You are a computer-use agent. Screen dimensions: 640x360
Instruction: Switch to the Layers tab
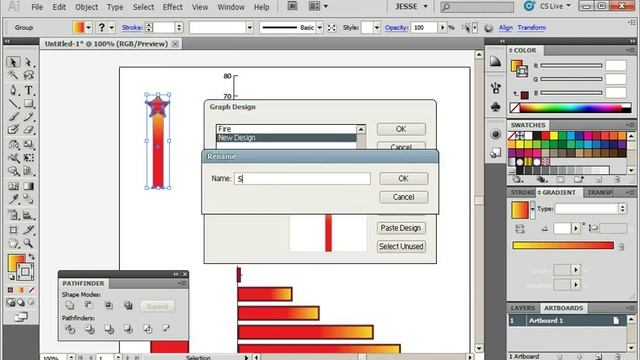pos(522,308)
